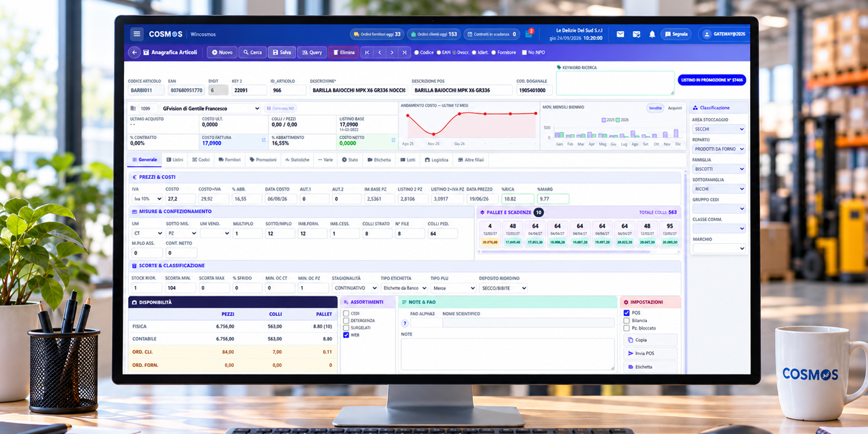Select the Idart. search radio button
The width and height of the screenshot is (868, 434).
474,52
